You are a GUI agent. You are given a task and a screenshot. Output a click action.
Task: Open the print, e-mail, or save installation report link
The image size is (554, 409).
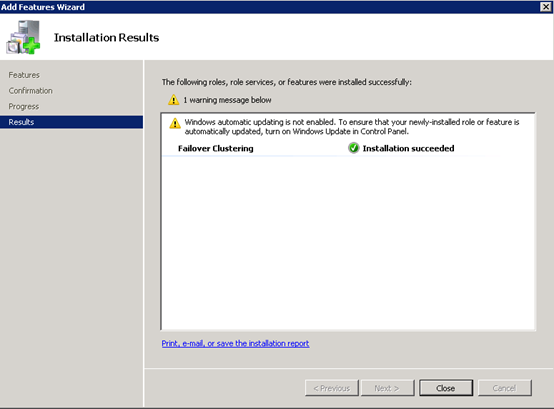click(235, 343)
